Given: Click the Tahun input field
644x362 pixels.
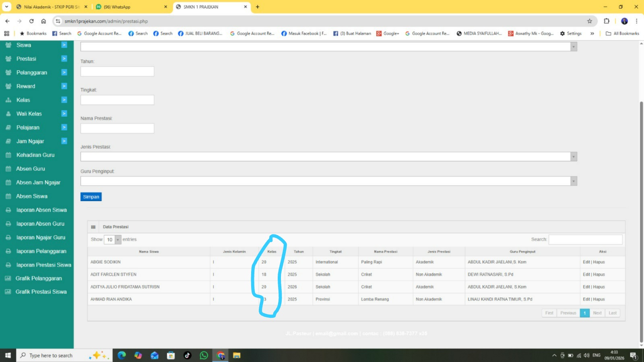Looking at the screenshot, I should [x=117, y=72].
